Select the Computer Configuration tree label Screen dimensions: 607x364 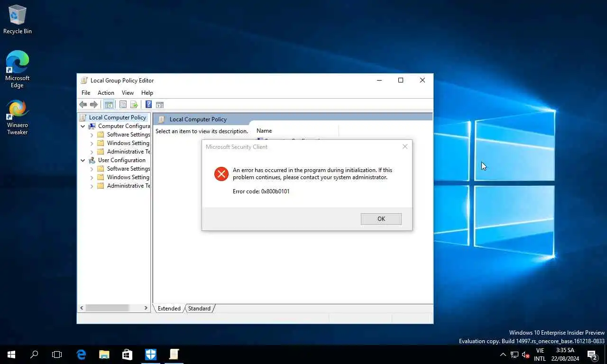click(x=124, y=126)
